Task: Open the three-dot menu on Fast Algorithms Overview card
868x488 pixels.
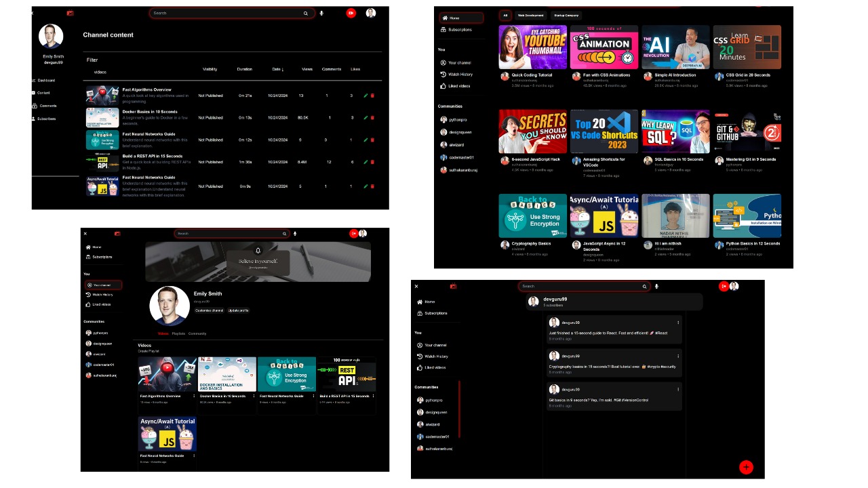Action: pyautogui.click(x=195, y=396)
